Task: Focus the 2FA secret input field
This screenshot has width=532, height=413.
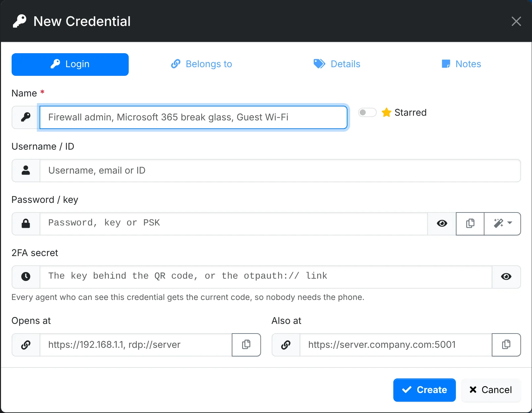Action: coord(266,277)
